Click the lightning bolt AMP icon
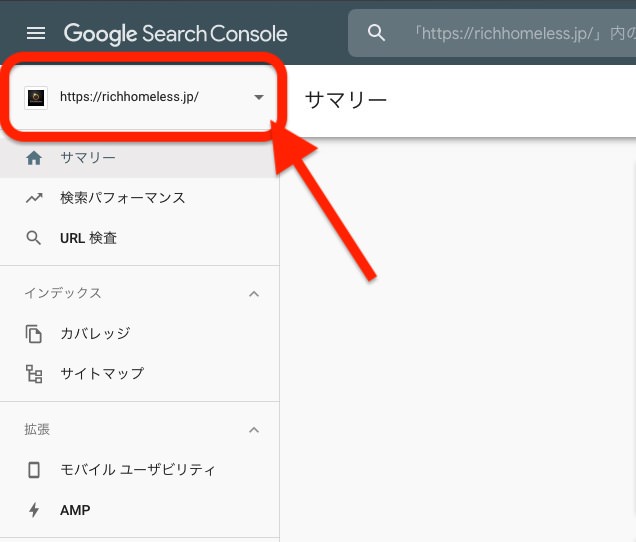636x542 pixels. (x=35, y=510)
